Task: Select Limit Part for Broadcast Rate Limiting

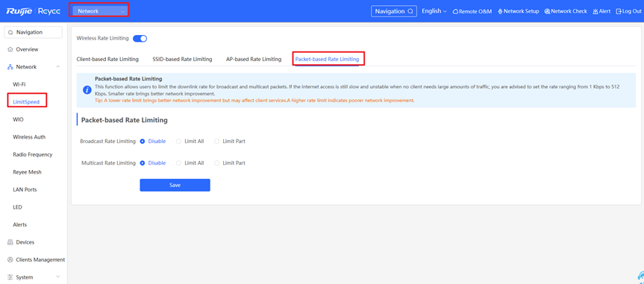Action: click(x=217, y=141)
